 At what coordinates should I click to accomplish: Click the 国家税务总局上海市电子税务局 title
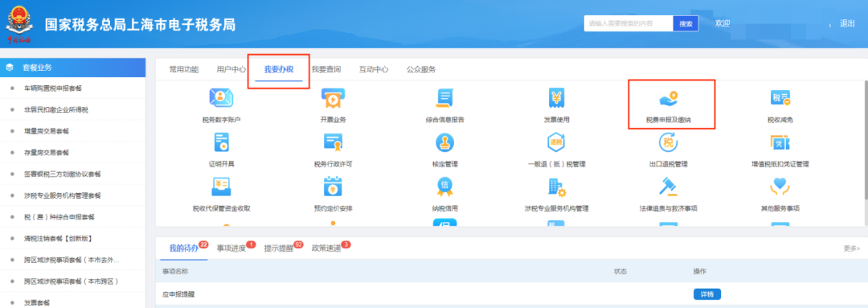tap(140, 24)
